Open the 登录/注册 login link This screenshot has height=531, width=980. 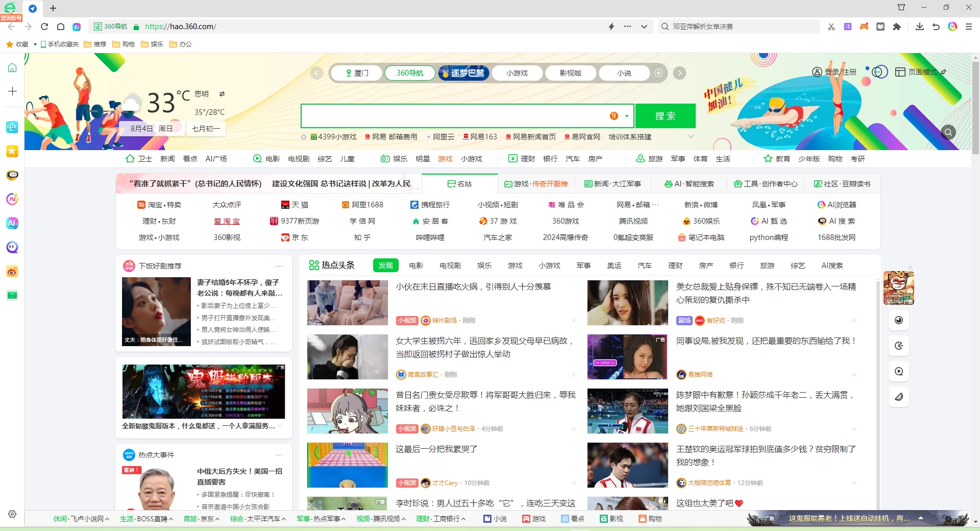click(835, 72)
